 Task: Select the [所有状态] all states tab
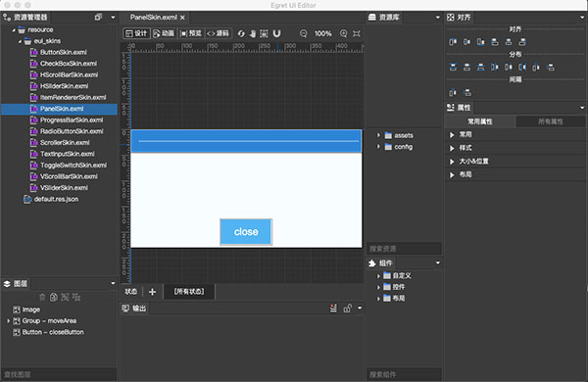[189, 291]
